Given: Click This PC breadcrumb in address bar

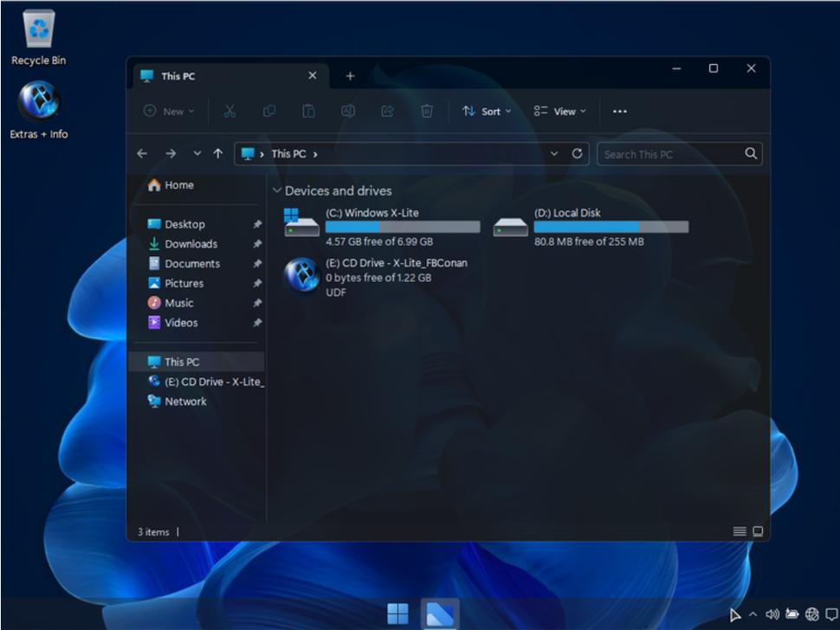Looking at the screenshot, I should 288,154.
